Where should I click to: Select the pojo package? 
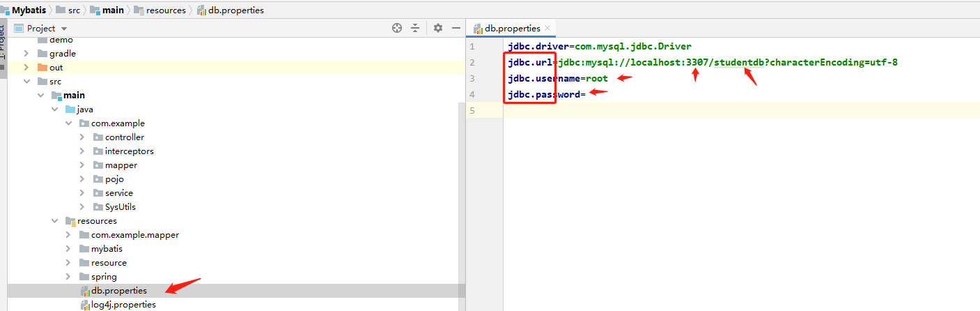(114, 179)
